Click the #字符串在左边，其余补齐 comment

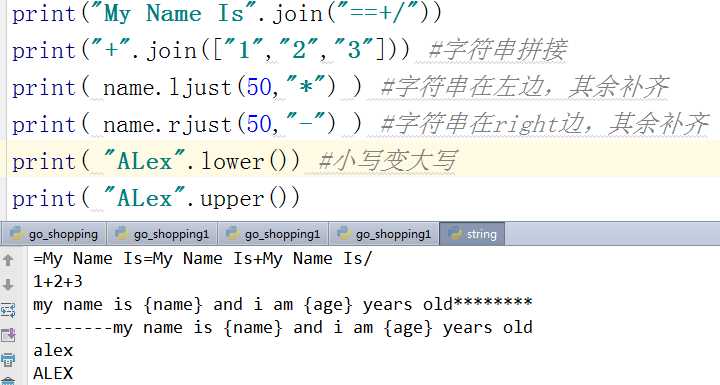[x=525, y=87]
